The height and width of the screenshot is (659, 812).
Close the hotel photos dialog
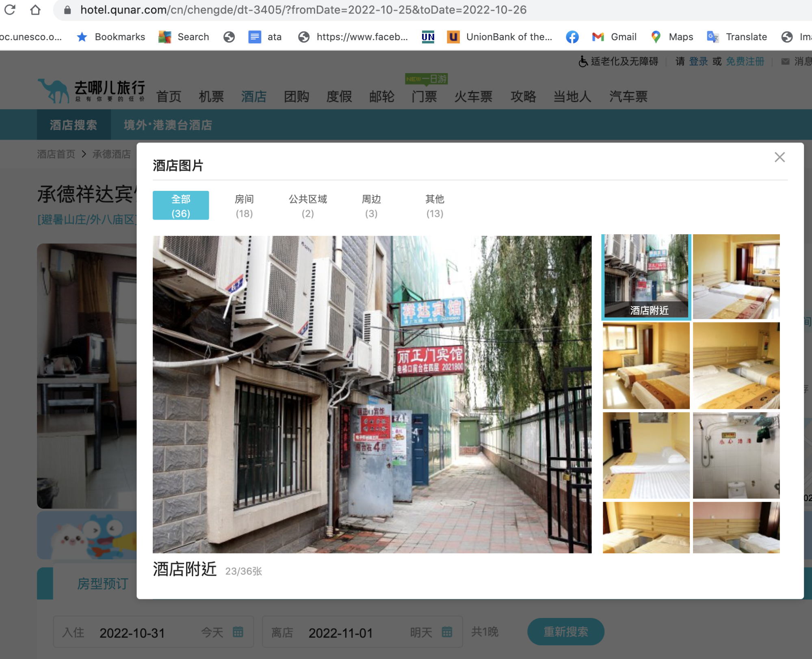click(x=779, y=157)
